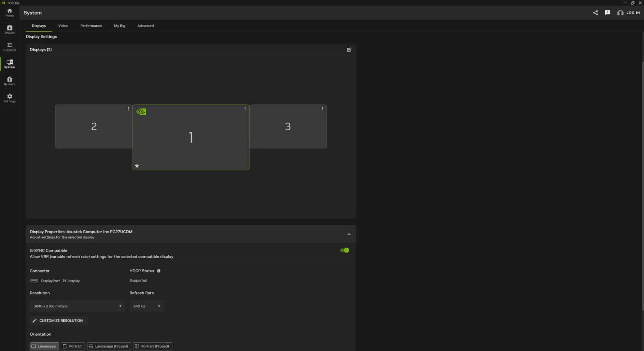
Task: Minimize the NVIDIA app window
Action: click(x=625, y=3)
